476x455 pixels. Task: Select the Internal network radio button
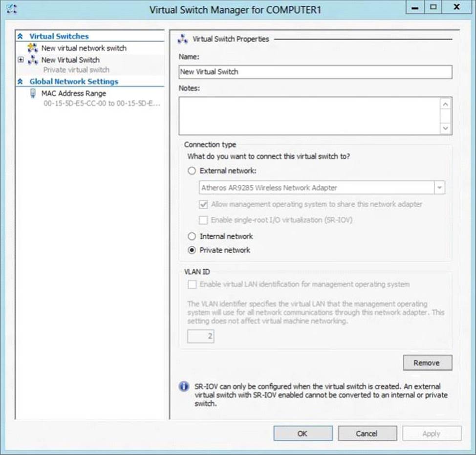point(192,236)
